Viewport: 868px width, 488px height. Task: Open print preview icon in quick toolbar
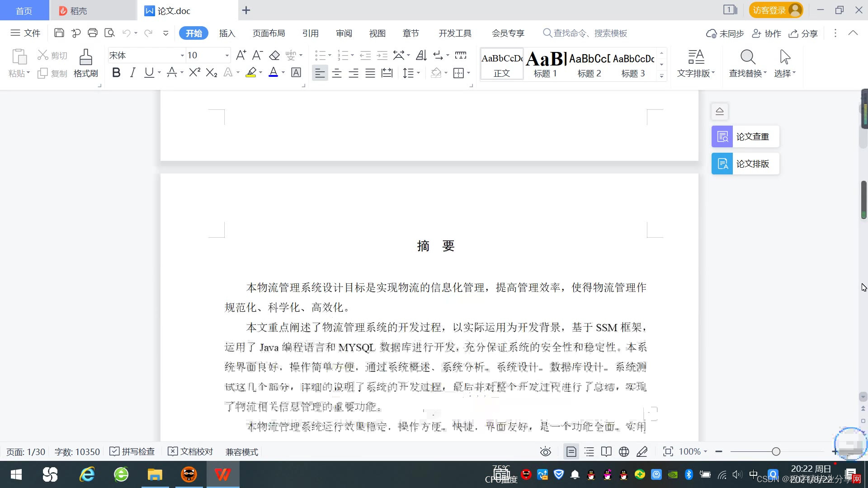109,33
